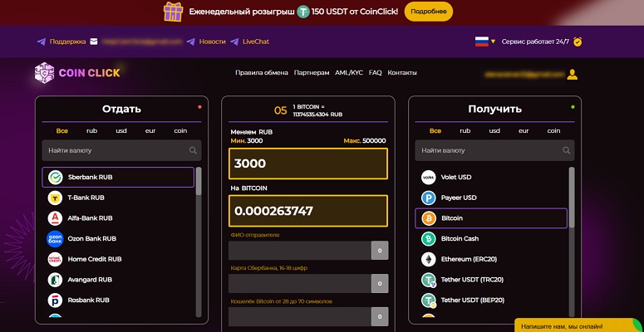This screenshot has width=644, height=332.
Task: Click the Кошелёк Bitcoin address field
Action: (300, 317)
